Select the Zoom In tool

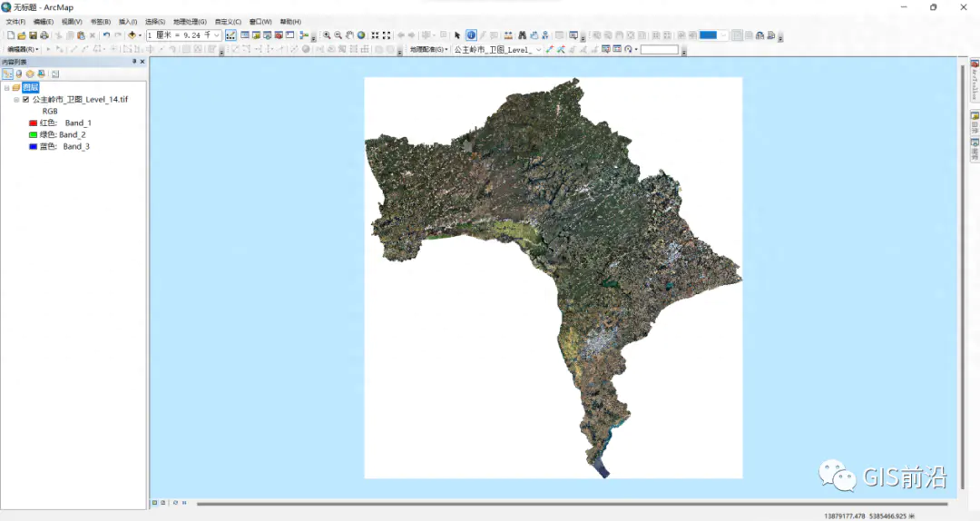(327, 35)
